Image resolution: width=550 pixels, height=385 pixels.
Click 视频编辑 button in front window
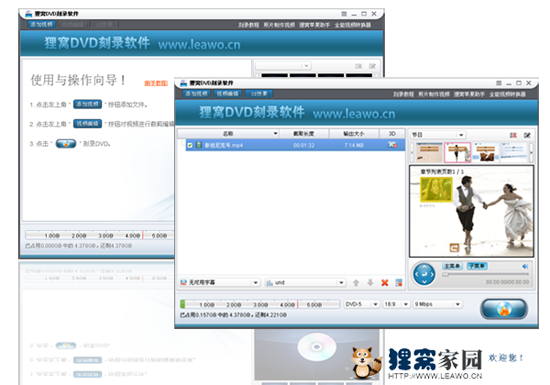(x=227, y=94)
